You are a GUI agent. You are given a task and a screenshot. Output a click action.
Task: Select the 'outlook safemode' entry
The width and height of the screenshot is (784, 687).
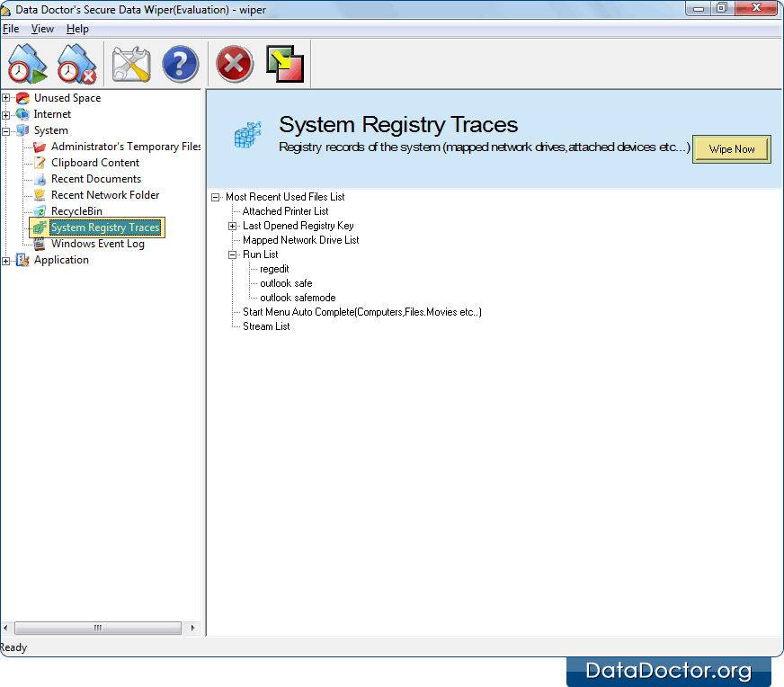pos(298,298)
